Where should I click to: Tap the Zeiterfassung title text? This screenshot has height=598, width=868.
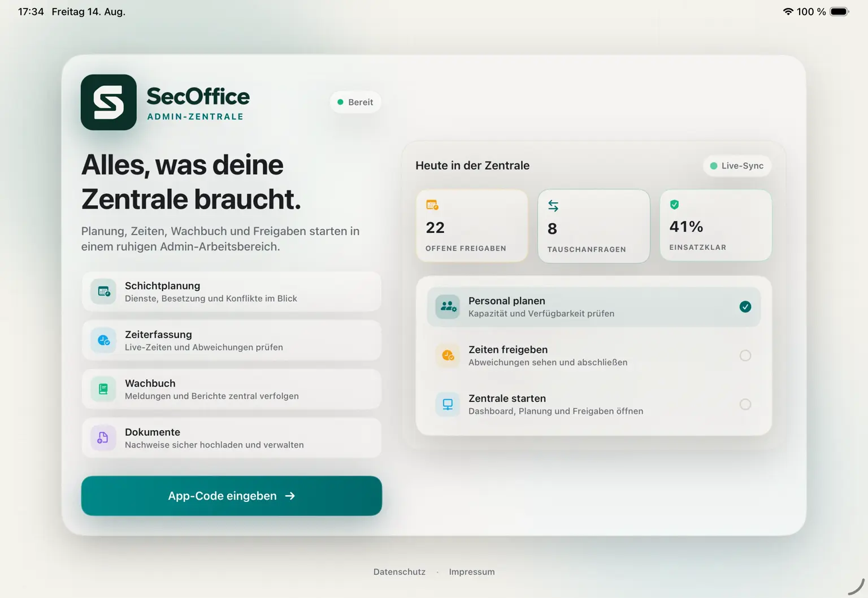click(158, 335)
